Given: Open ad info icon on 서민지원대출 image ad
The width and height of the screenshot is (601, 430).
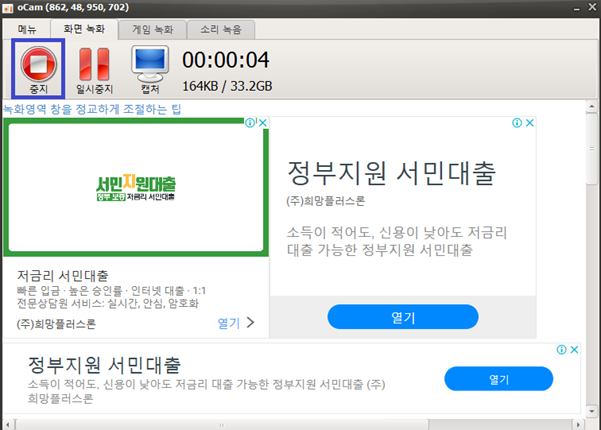Looking at the screenshot, I should [250, 123].
